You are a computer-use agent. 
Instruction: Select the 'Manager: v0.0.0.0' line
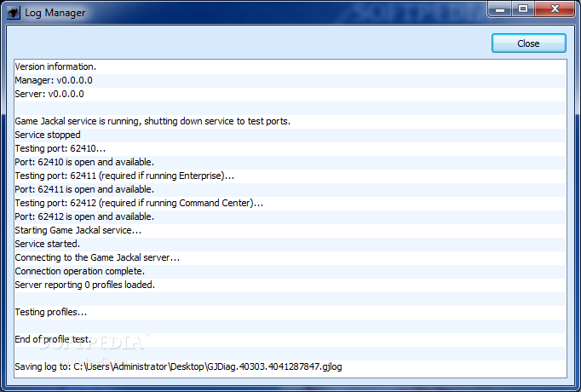[290, 80]
